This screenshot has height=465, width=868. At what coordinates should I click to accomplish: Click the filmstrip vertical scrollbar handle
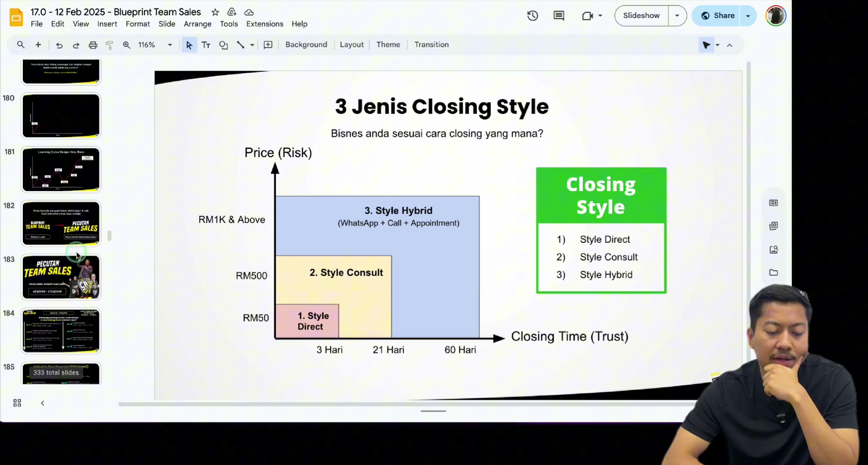(109, 236)
